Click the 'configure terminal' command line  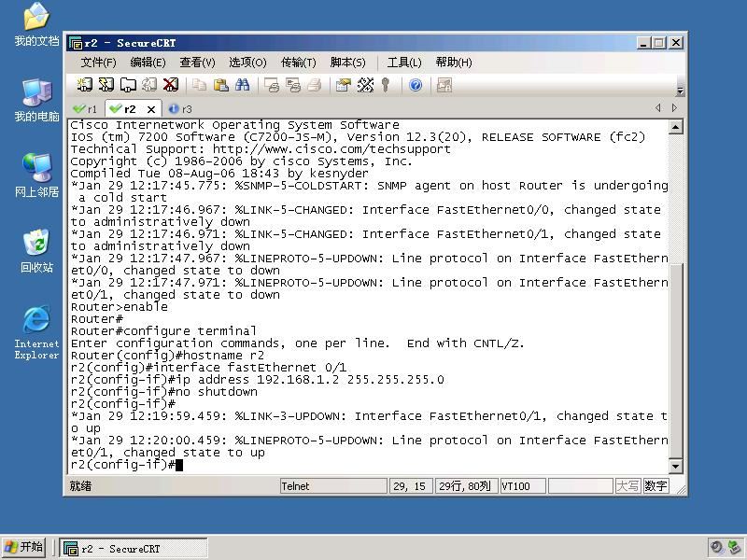tap(163, 331)
